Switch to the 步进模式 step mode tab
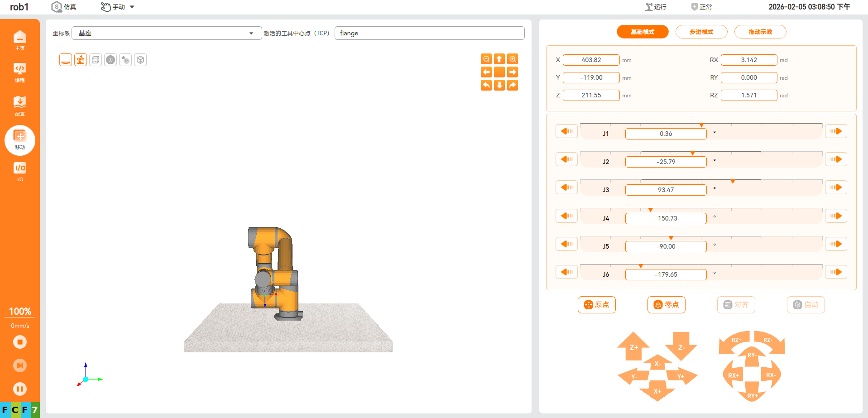868x418 pixels. [x=701, y=32]
